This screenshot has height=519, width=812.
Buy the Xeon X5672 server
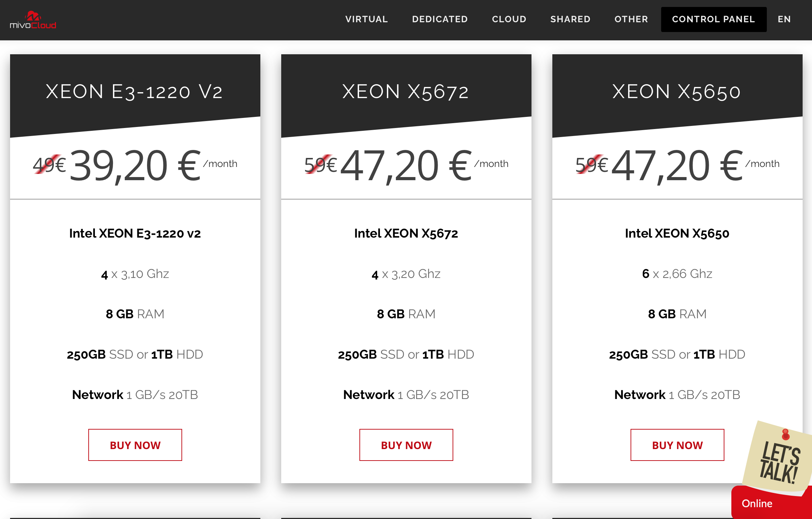pyautogui.click(x=406, y=445)
